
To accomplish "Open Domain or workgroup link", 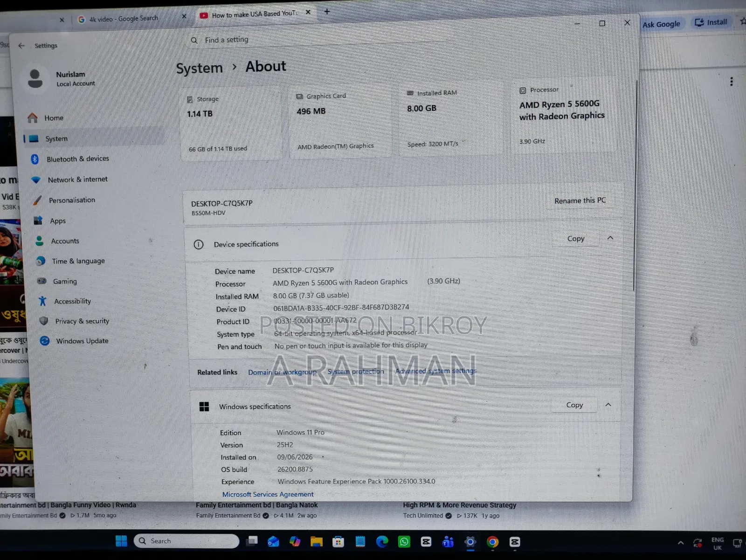I will [282, 372].
